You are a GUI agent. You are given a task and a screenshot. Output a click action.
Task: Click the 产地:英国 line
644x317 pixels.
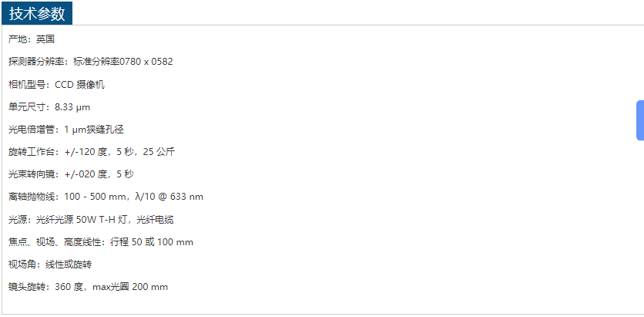(32, 39)
